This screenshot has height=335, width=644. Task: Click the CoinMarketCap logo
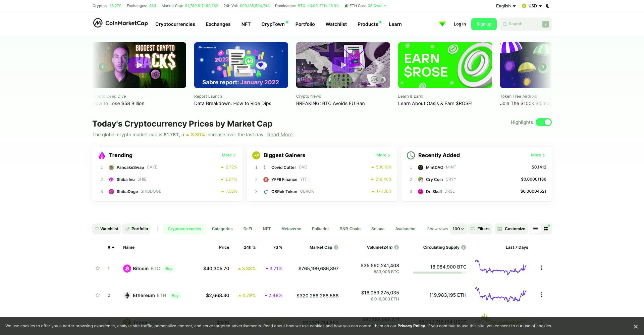120,23
